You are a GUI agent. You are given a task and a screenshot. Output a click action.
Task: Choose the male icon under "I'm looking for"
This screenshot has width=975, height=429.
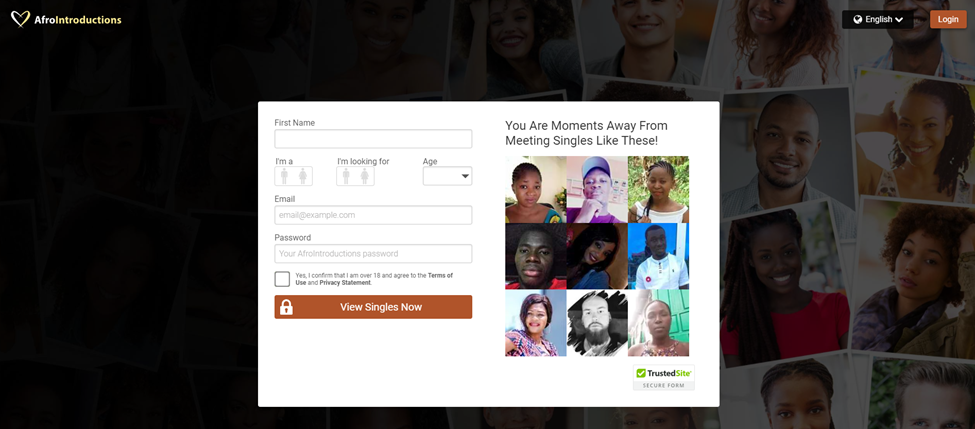click(x=346, y=176)
